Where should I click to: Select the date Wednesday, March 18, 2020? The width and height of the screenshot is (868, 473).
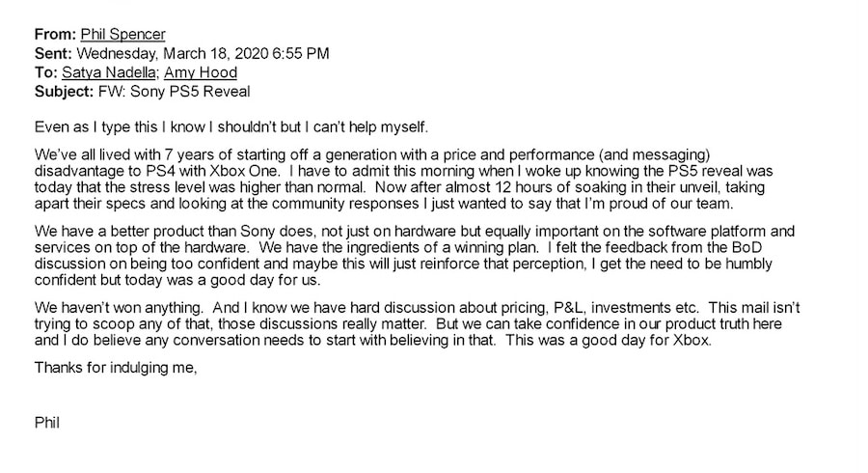click(173, 54)
